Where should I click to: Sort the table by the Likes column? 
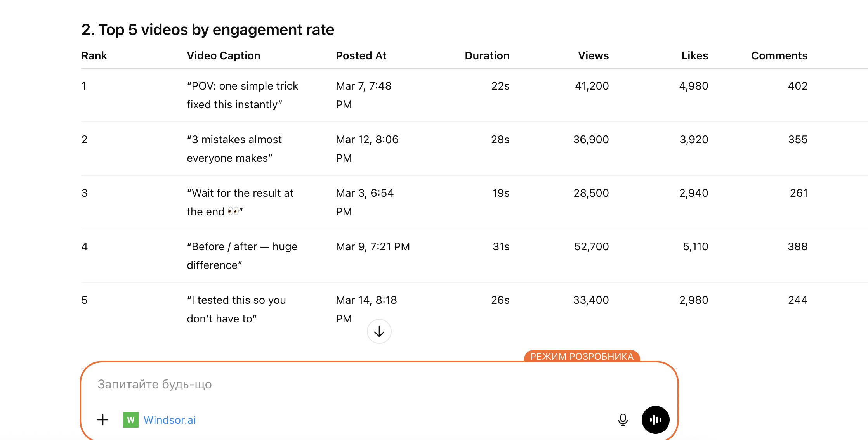tap(694, 55)
